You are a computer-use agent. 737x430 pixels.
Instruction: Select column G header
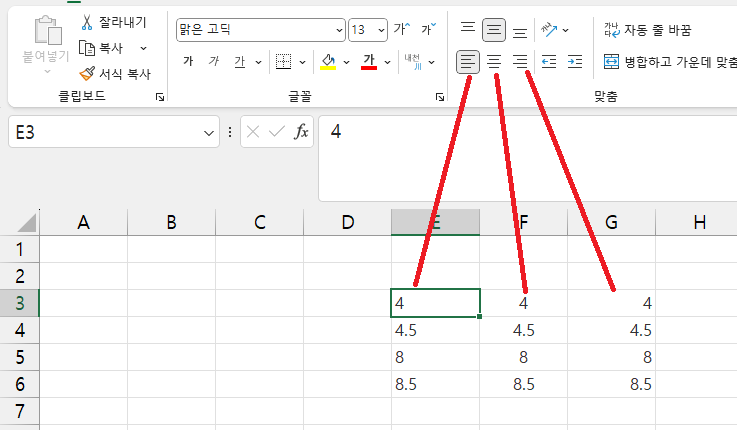click(611, 222)
